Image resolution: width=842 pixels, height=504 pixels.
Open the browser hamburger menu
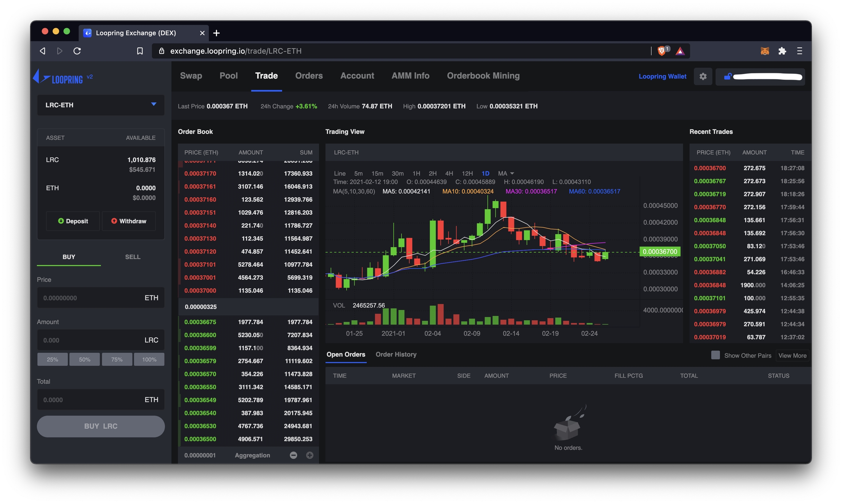pos(800,51)
